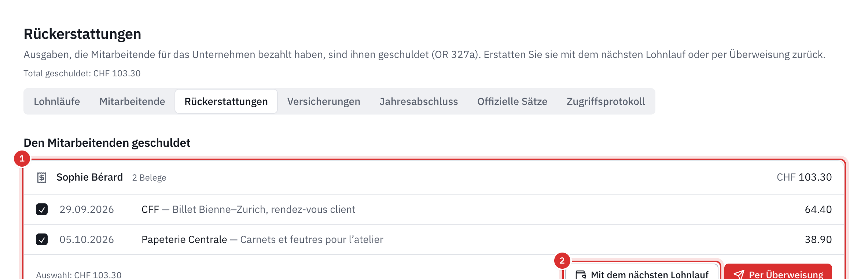Select the Rückerstattungen tab

[226, 101]
